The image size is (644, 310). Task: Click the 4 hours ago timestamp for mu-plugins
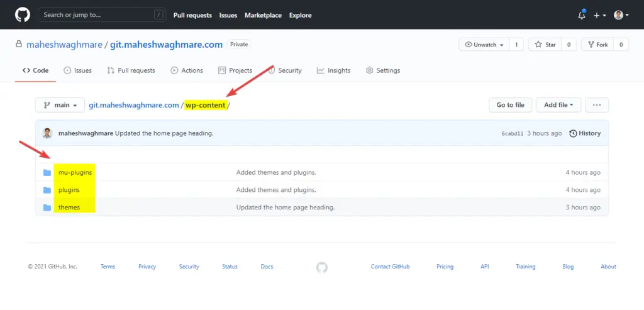point(583,172)
